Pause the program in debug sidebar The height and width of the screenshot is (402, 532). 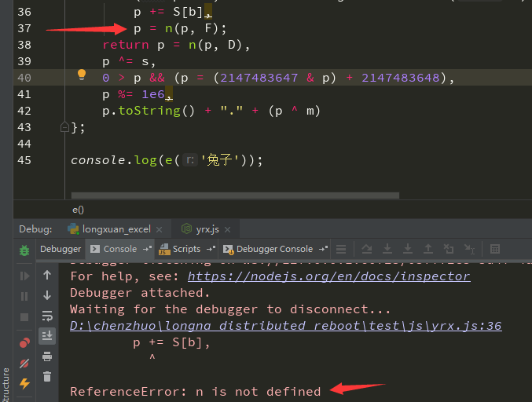[x=24, y=297]
